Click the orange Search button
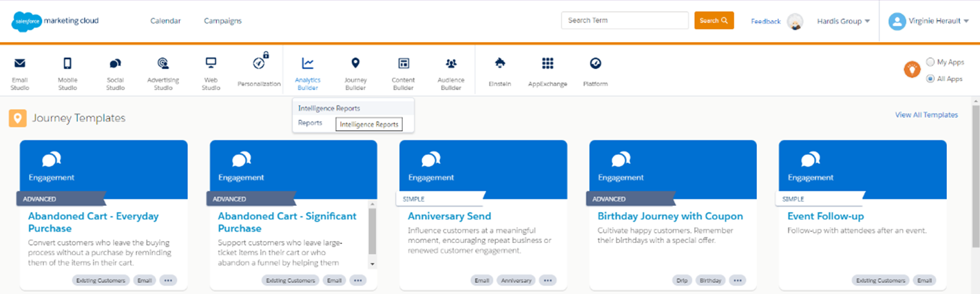The height and width of the screenshot is (294, 980). (713, 21)
